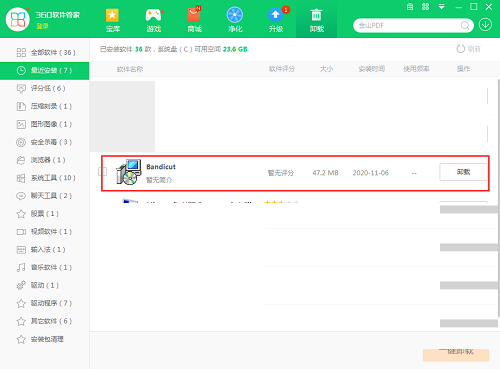Image resolution: width=500 pixels, height=369 pixels.
Task: Click Bandicut's 暂无评分 rating text
Action: pyautogui.click(x=281, y=173)
